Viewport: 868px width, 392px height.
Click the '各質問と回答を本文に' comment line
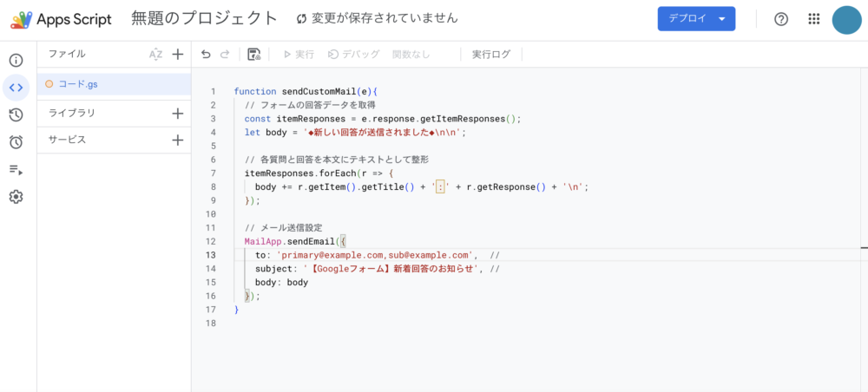pyautogui.click(x=337, y=160)
